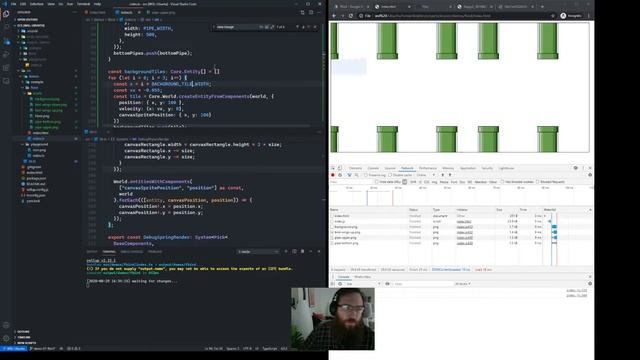Image resolution: width=640 pixels, height=360 pixels.
Task: Open a new browser tab with plus
Action: (542, 7)
